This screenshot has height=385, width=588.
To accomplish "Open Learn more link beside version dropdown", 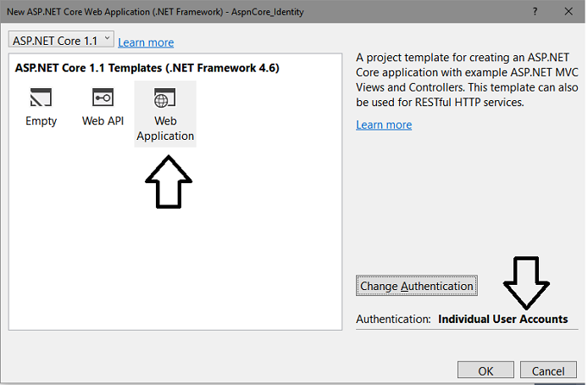I will pos(146,42).
